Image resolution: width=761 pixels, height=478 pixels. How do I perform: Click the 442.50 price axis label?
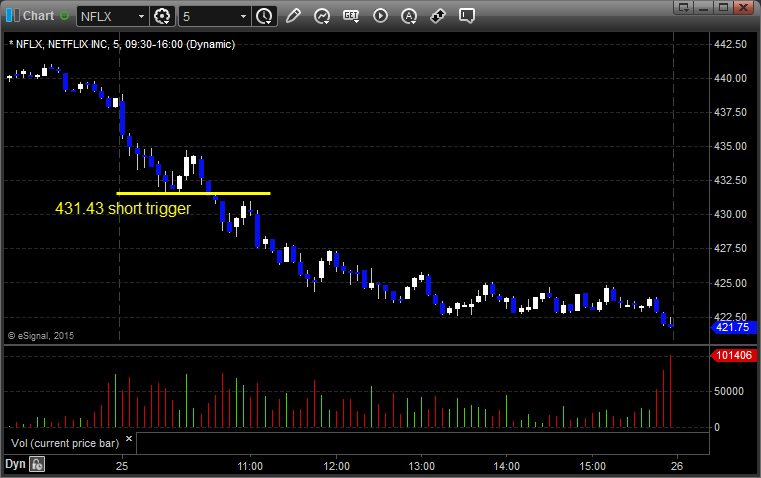click(730, 44)
